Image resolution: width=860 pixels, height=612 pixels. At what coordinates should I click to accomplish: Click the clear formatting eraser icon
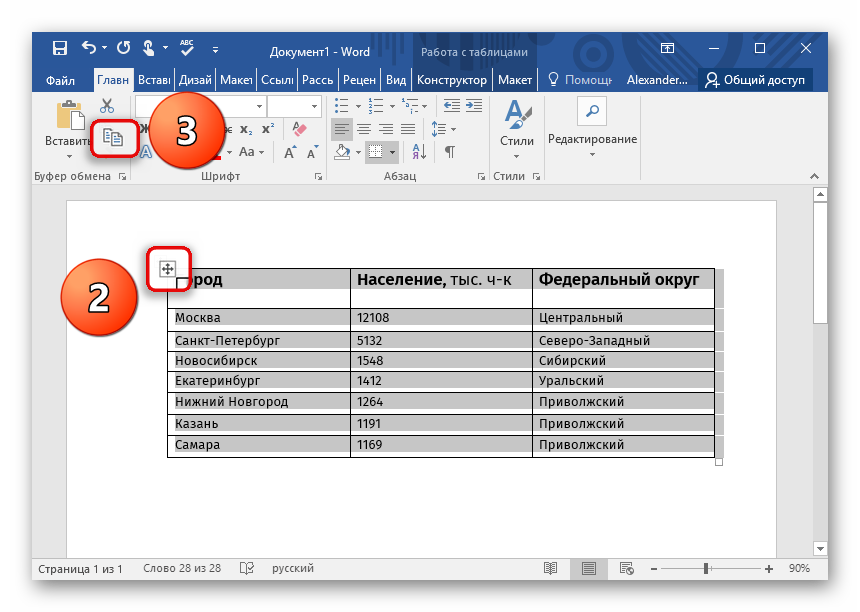coord(299,129)
